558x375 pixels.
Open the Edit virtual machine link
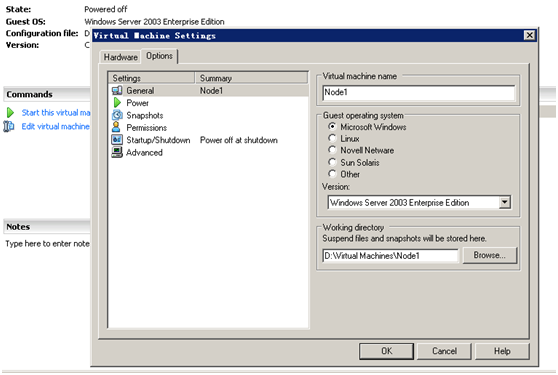click(55, 126)
